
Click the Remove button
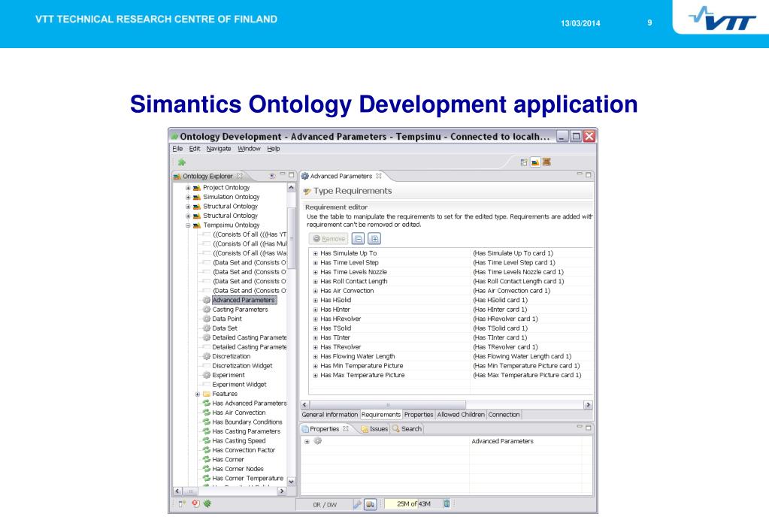(x=329, y=239)
